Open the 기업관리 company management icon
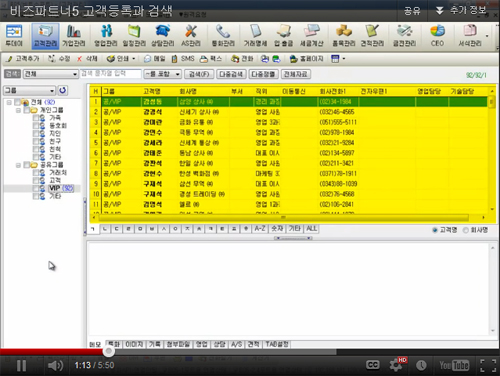The height and width of the screenshot is (376, 500). pyautogui.click(x=74, y=35)
